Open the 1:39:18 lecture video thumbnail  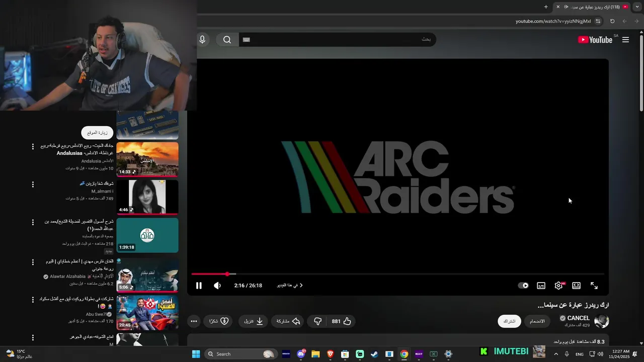pyautogui.click(x=147, y=235)
